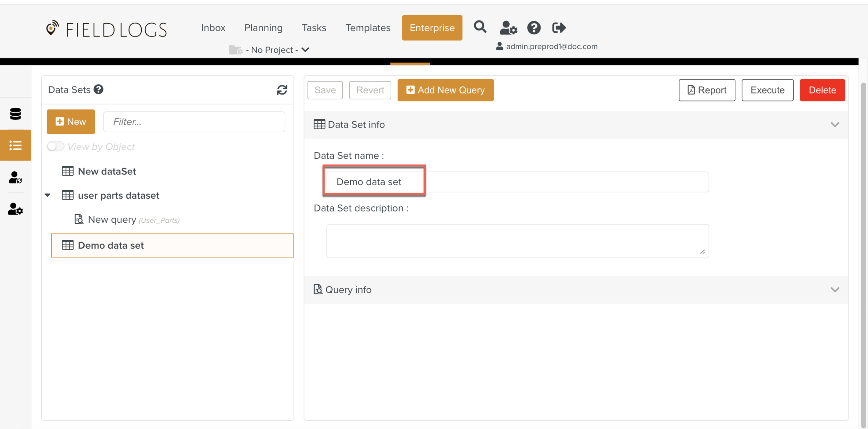Go to the Templates menu

click(368, 28)
